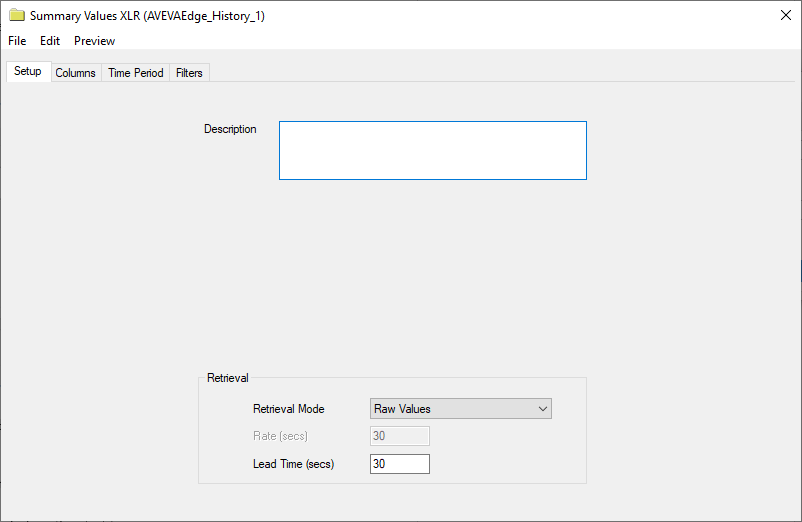Open the Edit menu
This screenshot has height=522, width=802.
point(50,41)
